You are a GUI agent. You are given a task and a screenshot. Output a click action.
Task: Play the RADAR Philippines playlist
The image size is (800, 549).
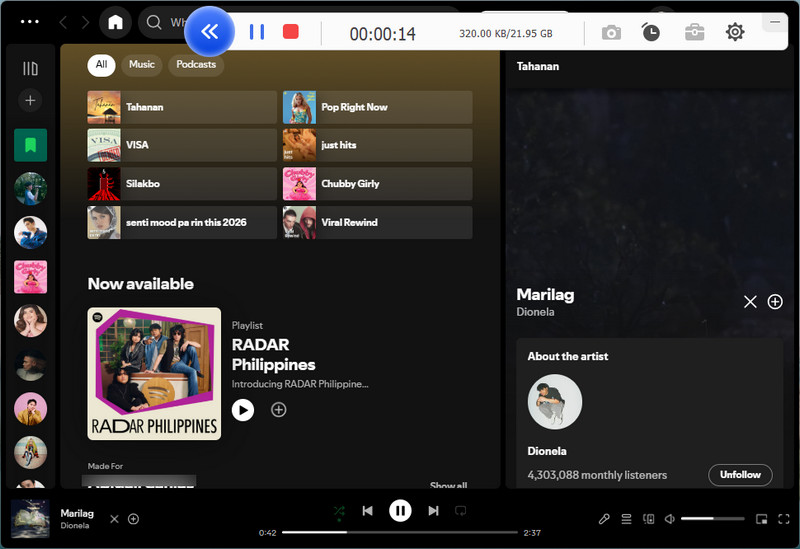click(x=243, y=410)
